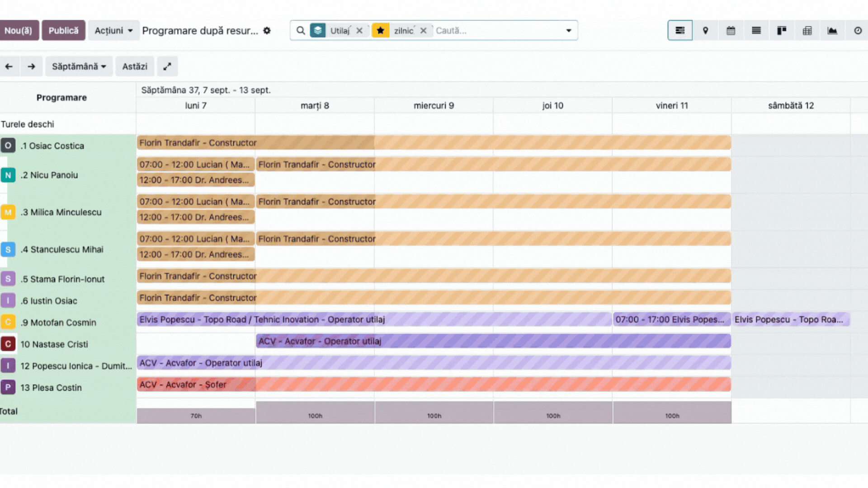The height and width of the screenshot is (488, 868).
Task: Open the kanban view icon
Action: click(782, 30)
